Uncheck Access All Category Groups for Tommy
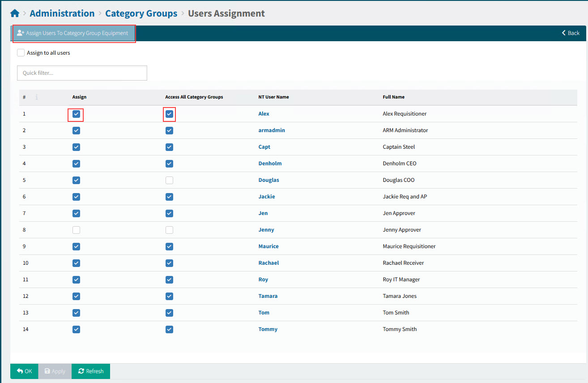The width and height of the screenshot is (588, 383). pos(169,330)
